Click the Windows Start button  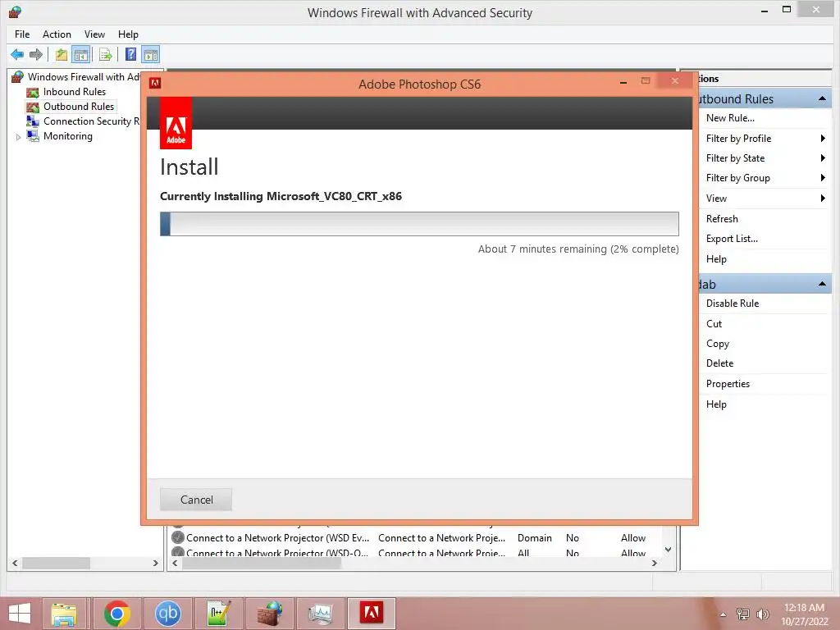coord(20,614)
